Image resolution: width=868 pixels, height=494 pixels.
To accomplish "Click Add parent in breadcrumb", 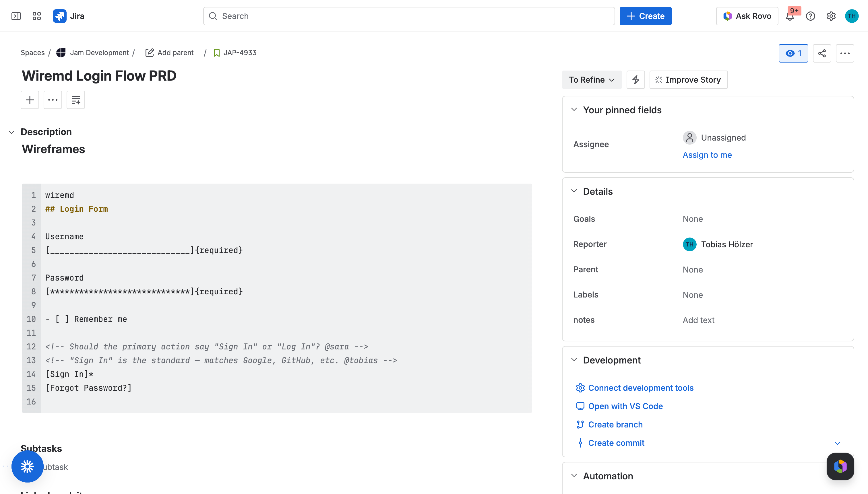I will point(169,52).
